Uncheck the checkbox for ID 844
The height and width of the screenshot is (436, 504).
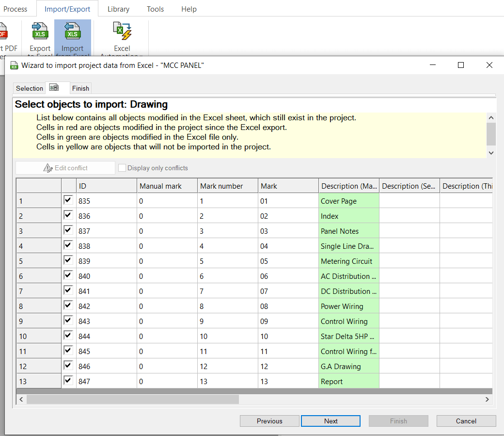(x=68, y=335)
